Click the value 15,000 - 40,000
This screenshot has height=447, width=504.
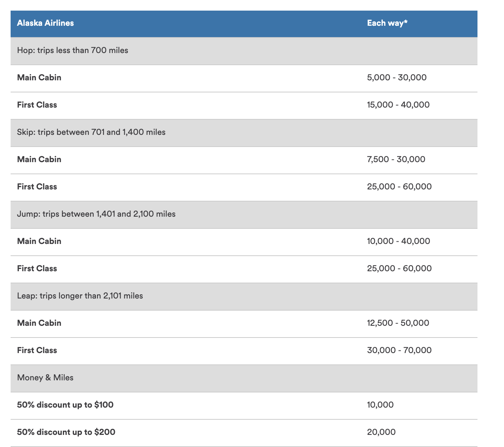pos(398,105)
